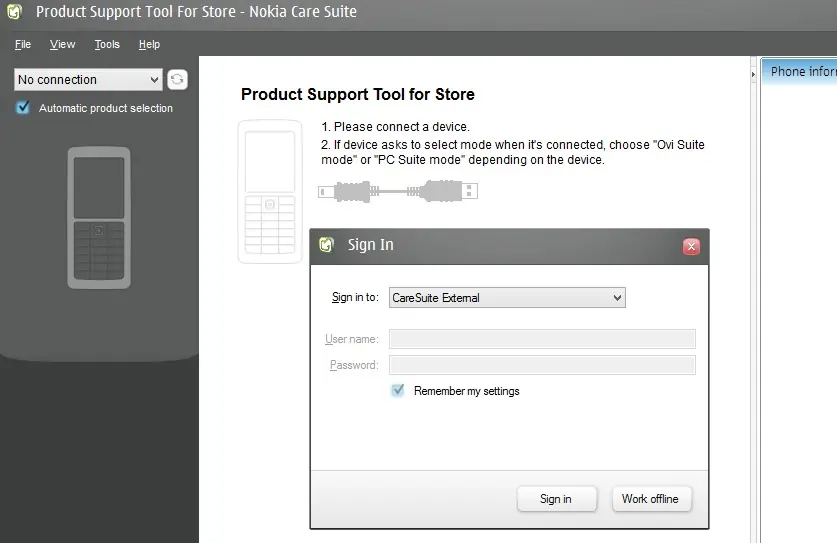Open the Sign in to dropdown
Viewport: 837px width, 543px height.
pos(507,297)
